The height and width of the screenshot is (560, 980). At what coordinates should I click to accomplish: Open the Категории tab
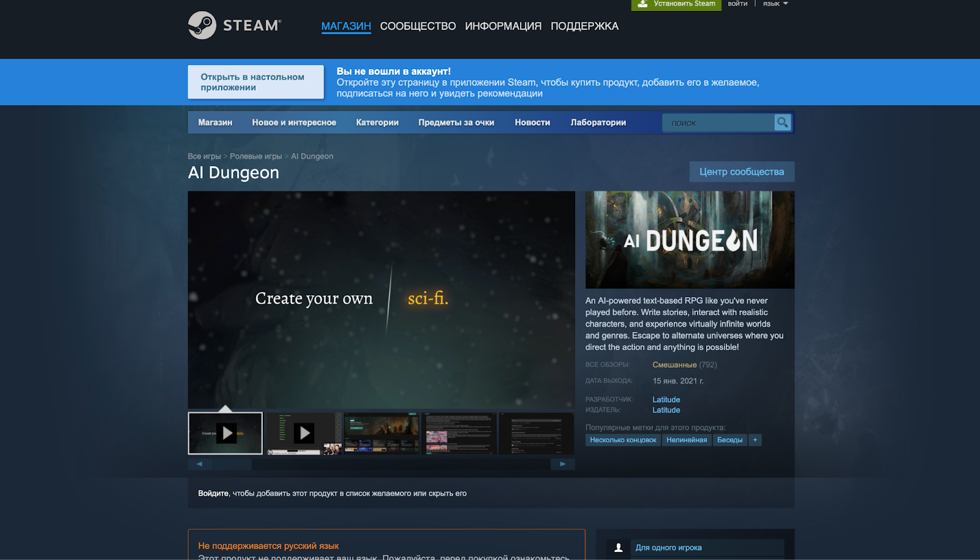coord(377,123)
